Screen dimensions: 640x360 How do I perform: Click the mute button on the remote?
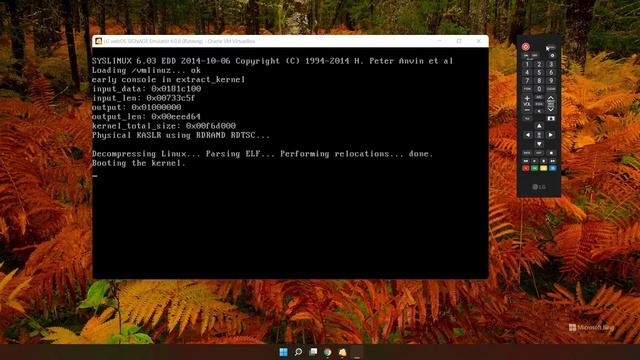(539, 111)
